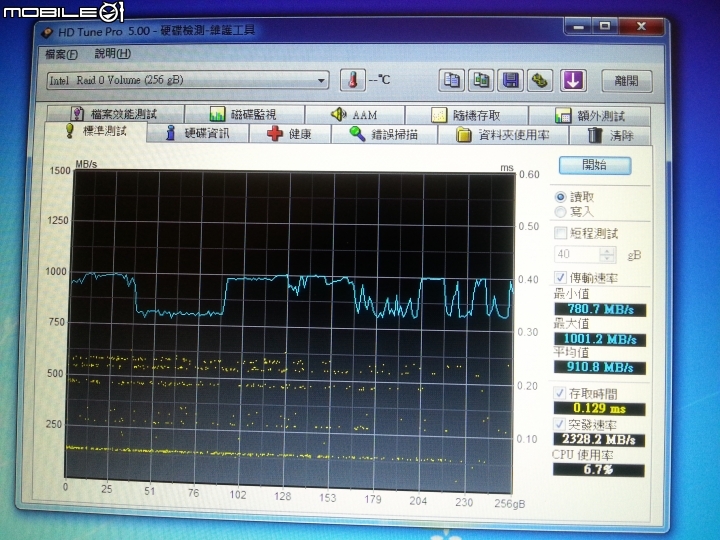Maximize the HD Tune Pro window

[x=605, y=26]
